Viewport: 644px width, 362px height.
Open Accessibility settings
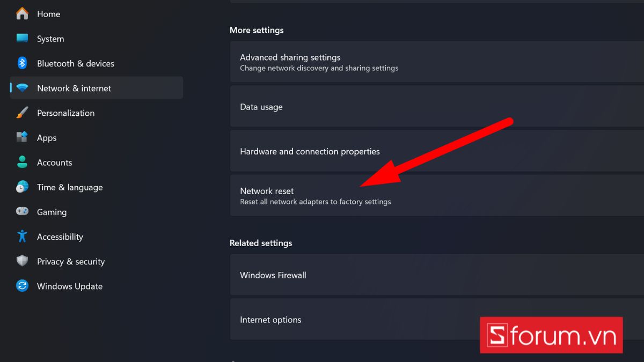pos(97,237)
